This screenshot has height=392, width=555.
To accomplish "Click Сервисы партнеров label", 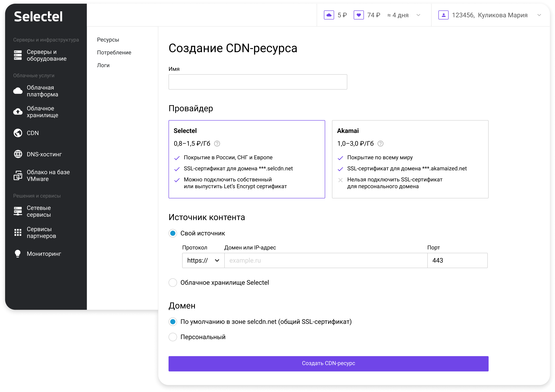I will coord(41,232).
